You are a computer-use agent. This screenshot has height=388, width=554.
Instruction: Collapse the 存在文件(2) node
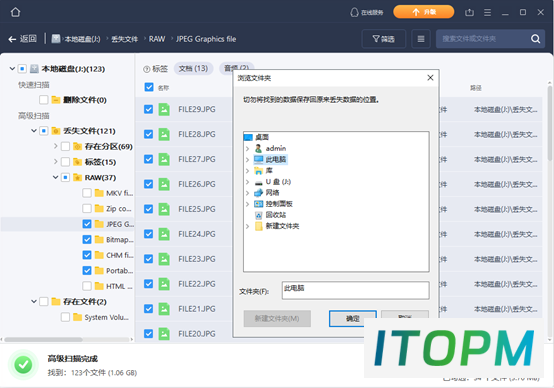point(34,301)
